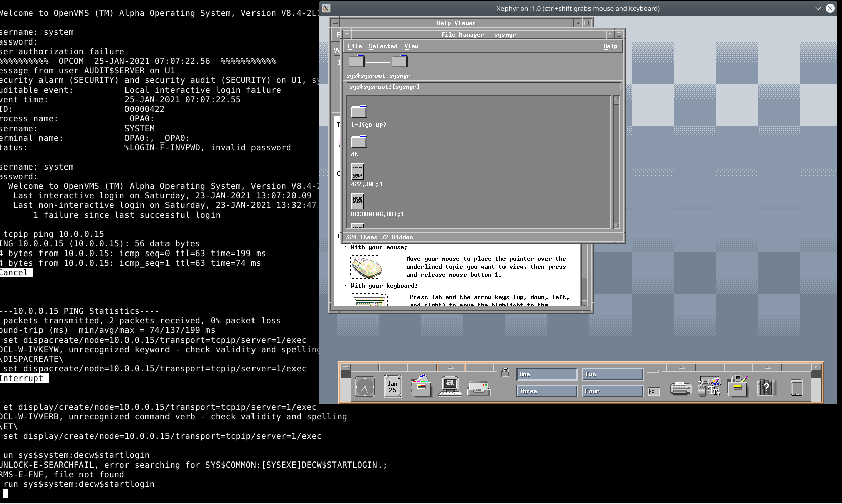Switch to workspace Two

click(612, 374)
